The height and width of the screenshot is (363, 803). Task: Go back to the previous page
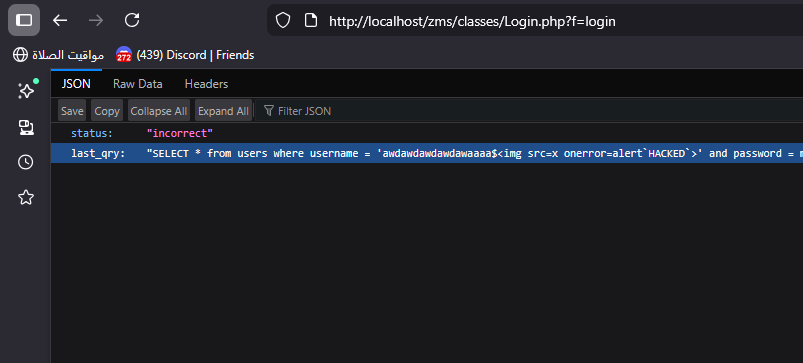60,20
